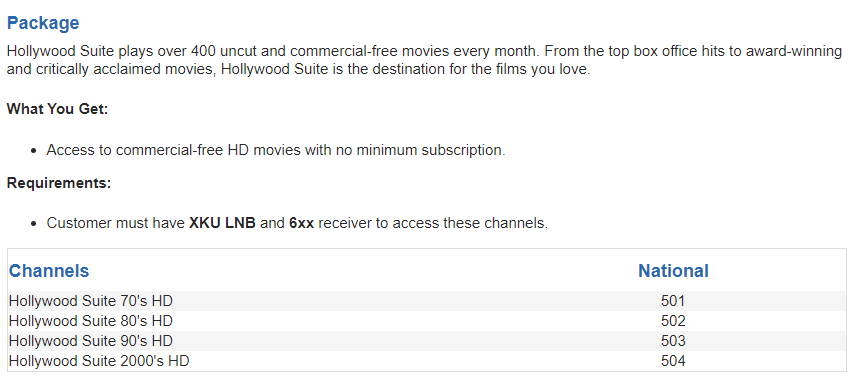Click channel number 502
856x381 pixels.
click(x=673, y=321)
